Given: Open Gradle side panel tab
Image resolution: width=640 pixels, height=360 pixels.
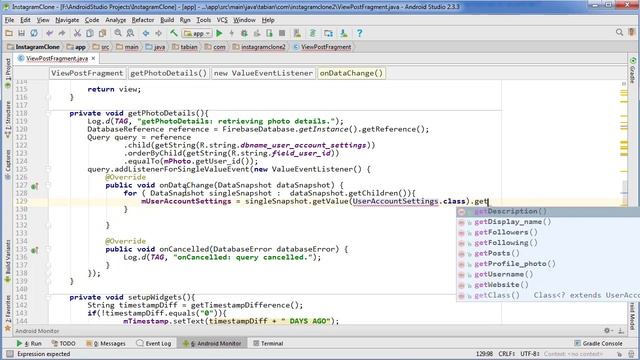Looking at the screenshot, I should coord(632,70).
